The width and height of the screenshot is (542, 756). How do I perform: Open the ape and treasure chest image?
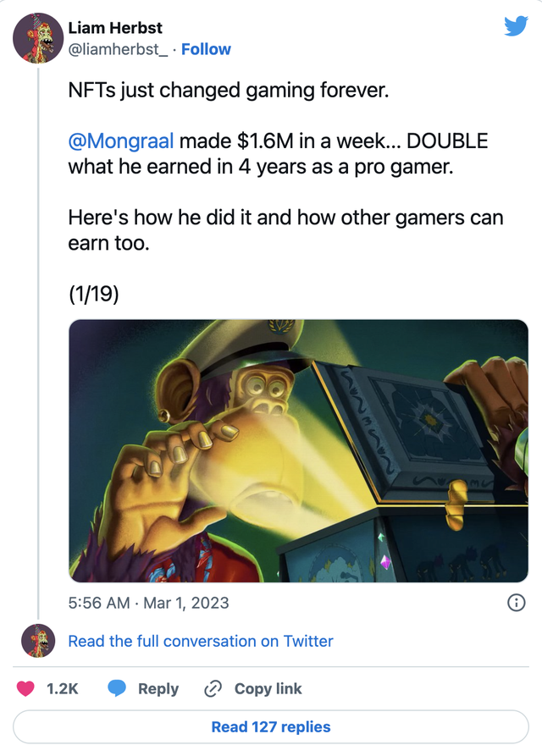(298, 450)
